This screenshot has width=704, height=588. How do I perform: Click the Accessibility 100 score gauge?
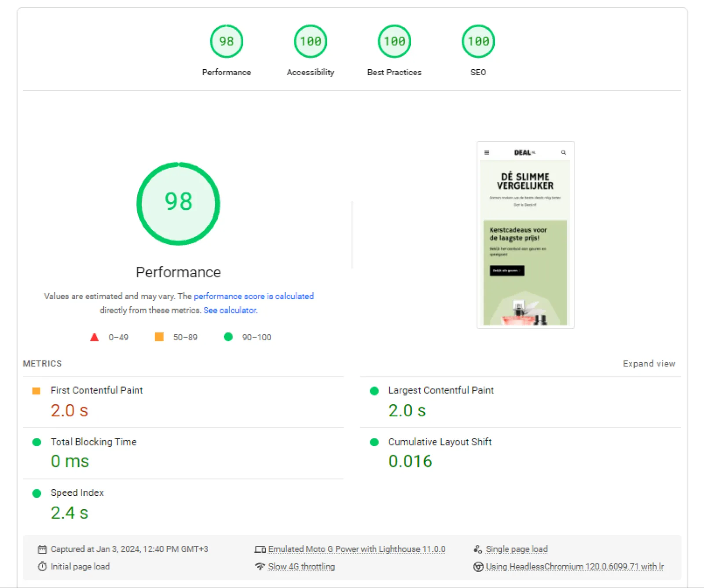click(x=311, y=41)
